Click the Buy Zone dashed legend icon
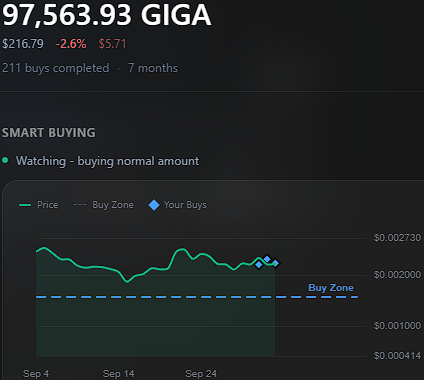Image resolution: width=424 pixels, height=380 pixels. [x=80, y=205]
